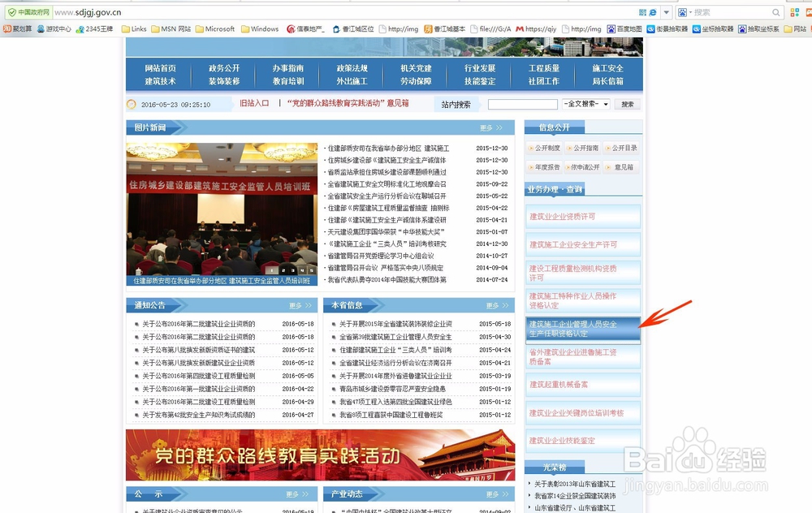Open the colorful apps grid icon
The image size is (812, 513).
tap(794, 12)
